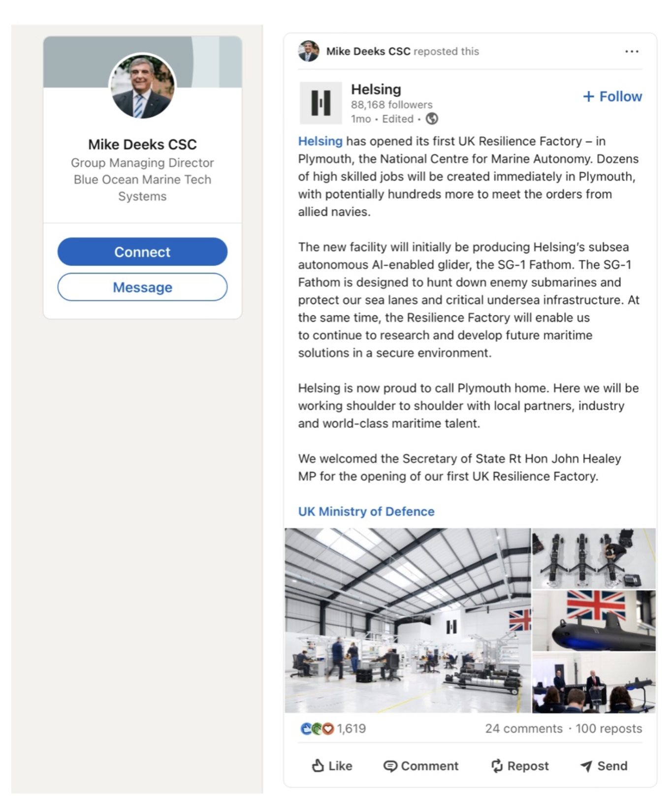The height and width of the screenshot is (801, 672).
Task: View the 100 reposts
Action: coord(609,729)
